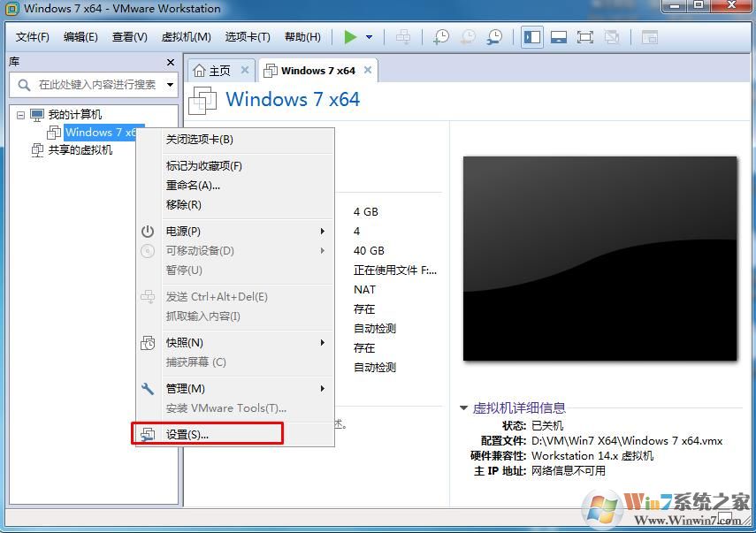Viewport: 756px width, 533px height.
Task: Click the 虚拟机详细信息 heading
Action: pyautogui.click(x=519, y=408)
